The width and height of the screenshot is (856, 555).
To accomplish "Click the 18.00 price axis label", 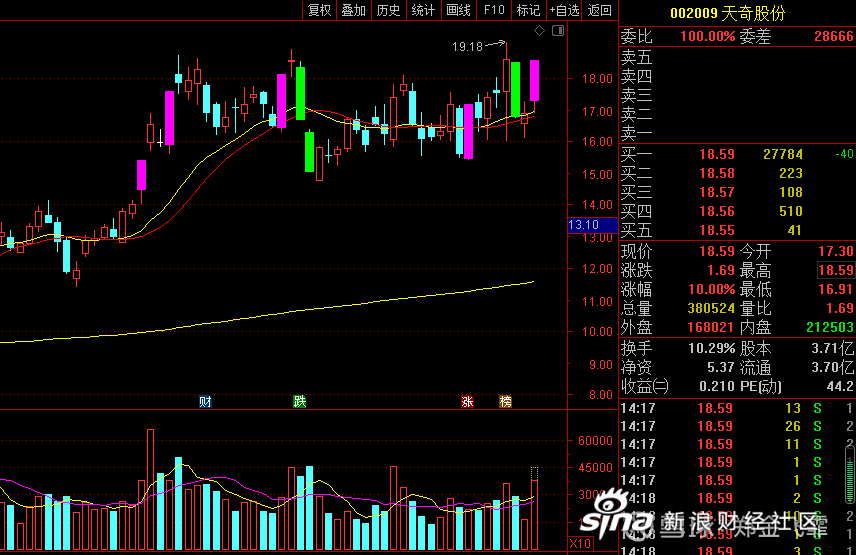I will (597, 79).
